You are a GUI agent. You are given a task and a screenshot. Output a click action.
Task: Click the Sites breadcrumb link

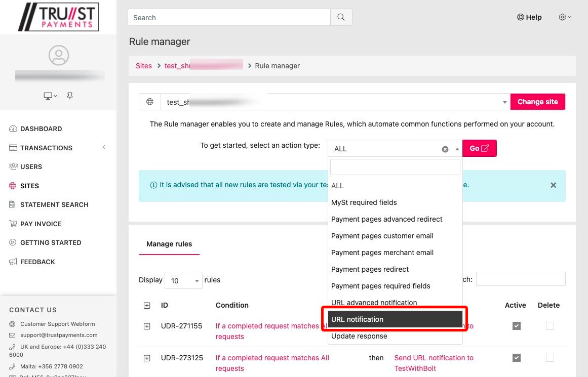[x=144, y=66]
